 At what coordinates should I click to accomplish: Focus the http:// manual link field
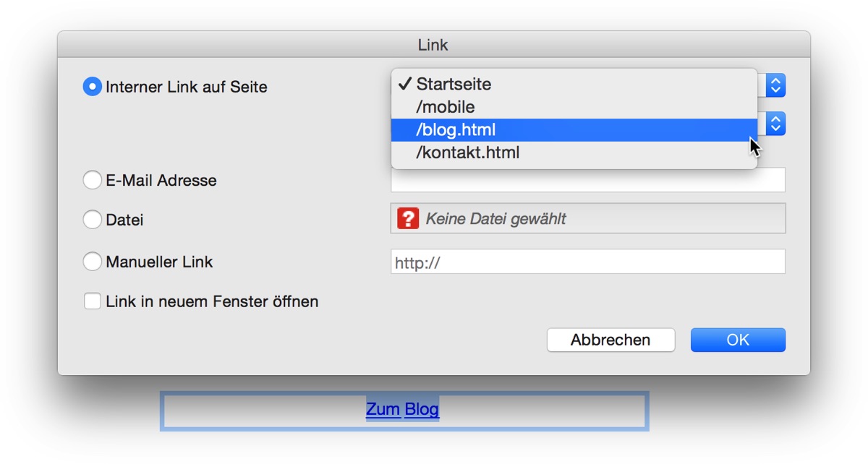[587, 262]
